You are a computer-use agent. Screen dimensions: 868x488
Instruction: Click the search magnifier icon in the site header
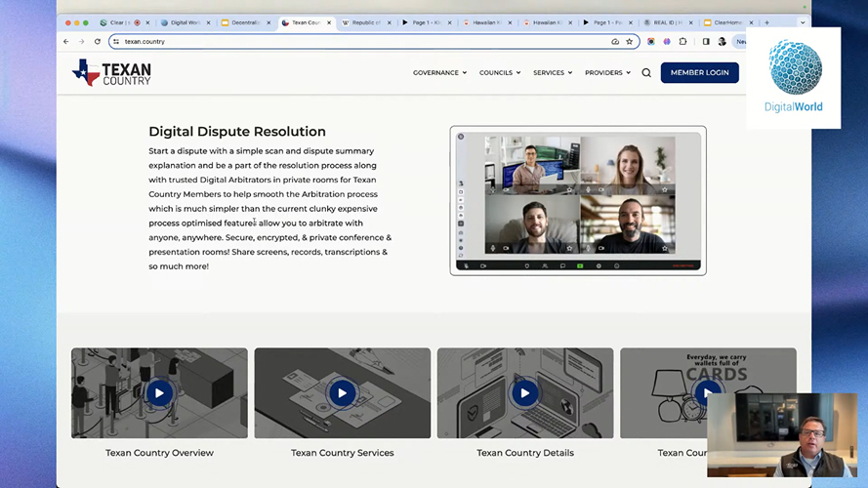646,73
